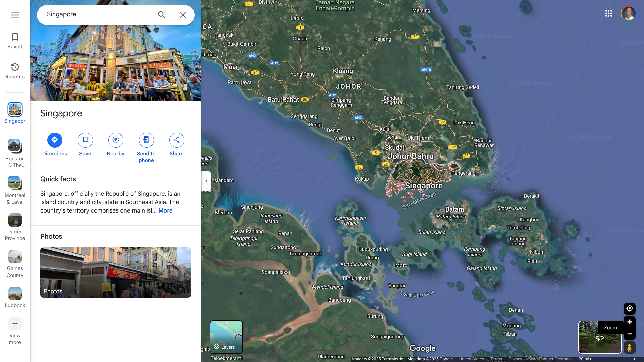Screen dimensions: 644x362
Task: Click the Nearby search icon
Action: click(x=116, y=140)
